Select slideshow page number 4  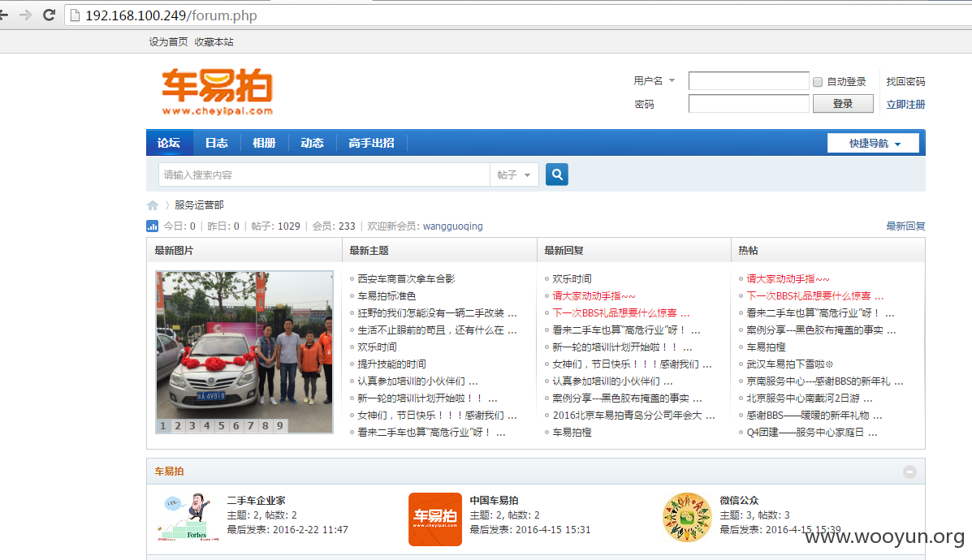(x=207, y=425)
